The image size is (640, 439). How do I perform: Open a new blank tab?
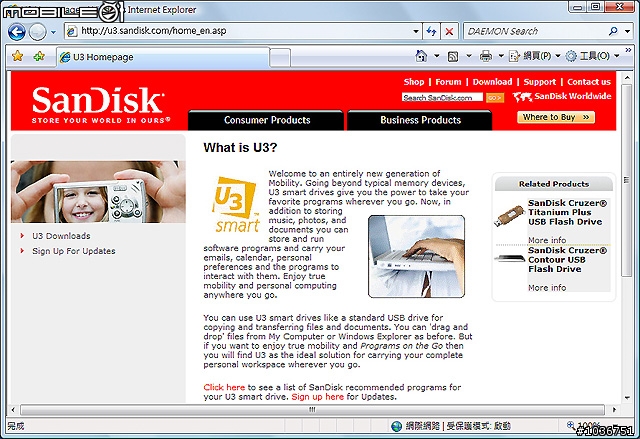tap(280, 58)
